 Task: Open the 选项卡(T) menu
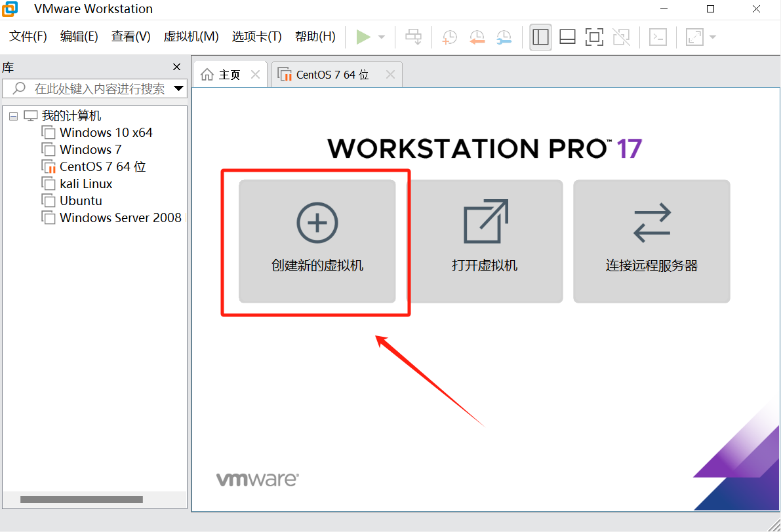256,36
